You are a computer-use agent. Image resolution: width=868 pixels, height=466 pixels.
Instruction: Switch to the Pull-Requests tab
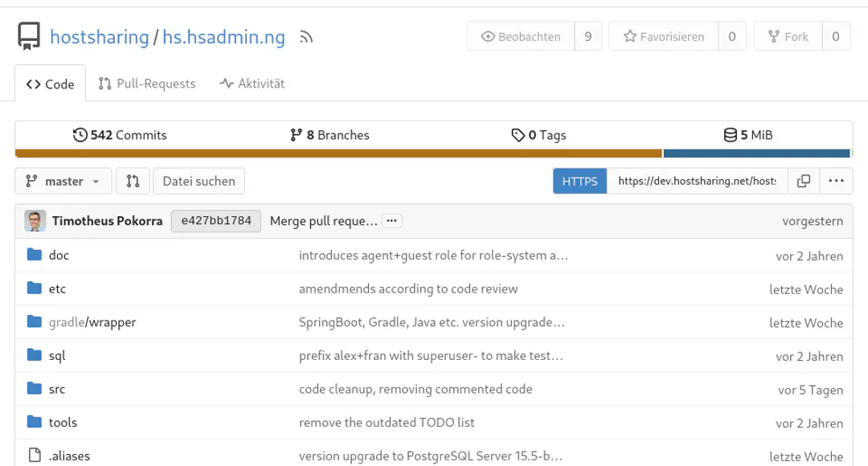(147, 84)
